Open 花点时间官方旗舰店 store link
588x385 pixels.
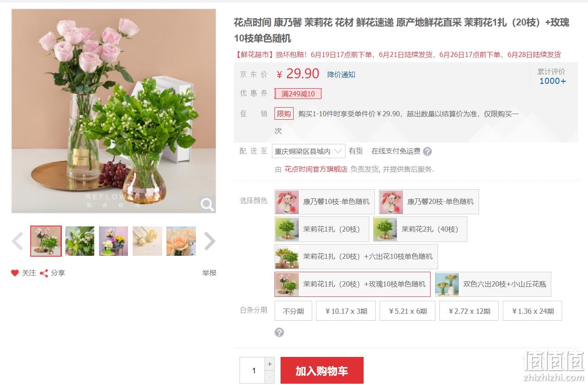click(316, 169)
